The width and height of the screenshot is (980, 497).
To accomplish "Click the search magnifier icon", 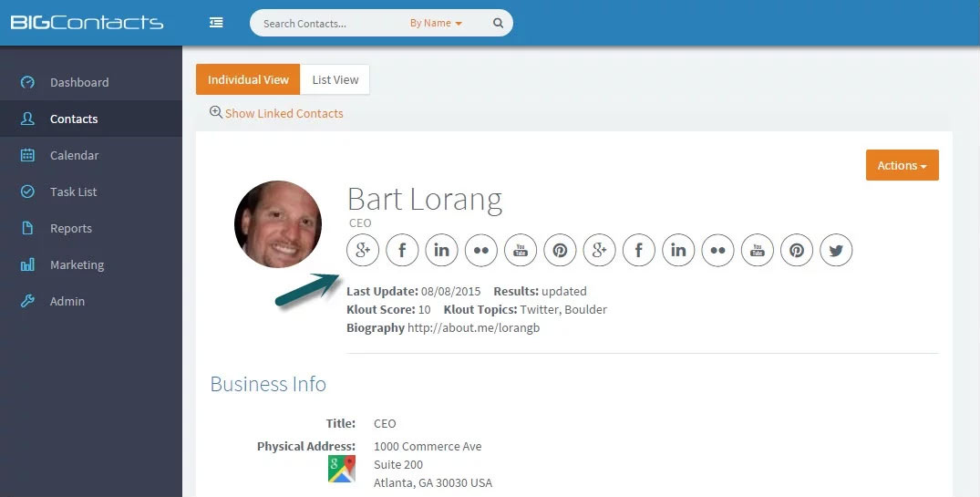I will [498, 23].
